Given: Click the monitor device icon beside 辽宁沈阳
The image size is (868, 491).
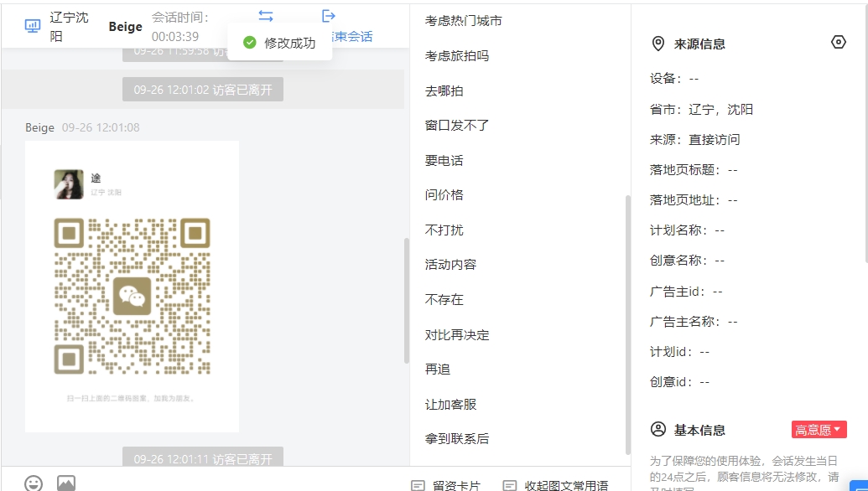Looking at the screenshot, I should [x=33, y=26].
